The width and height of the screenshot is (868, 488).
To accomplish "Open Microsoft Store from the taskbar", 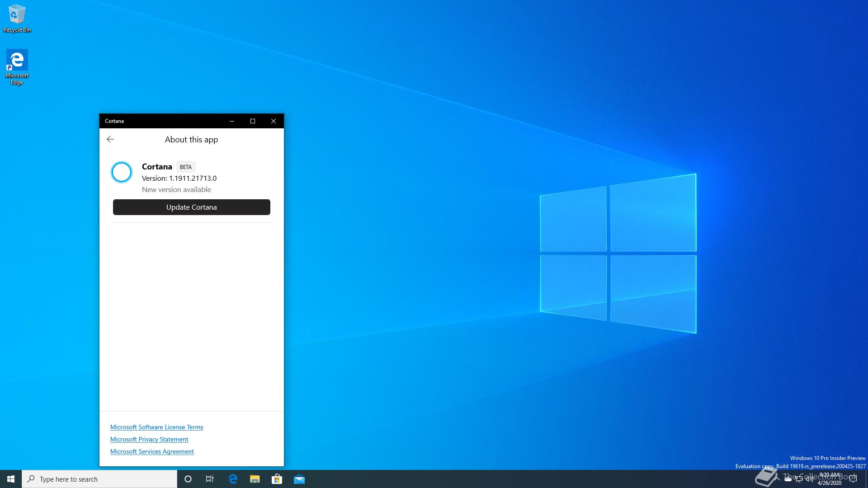I will (277, 479).
